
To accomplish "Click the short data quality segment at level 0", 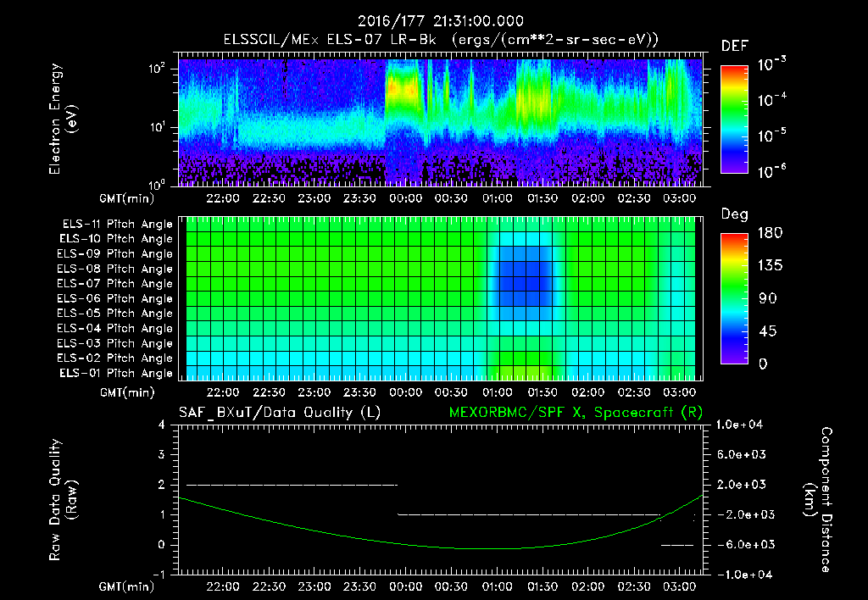I will point(677,545).
